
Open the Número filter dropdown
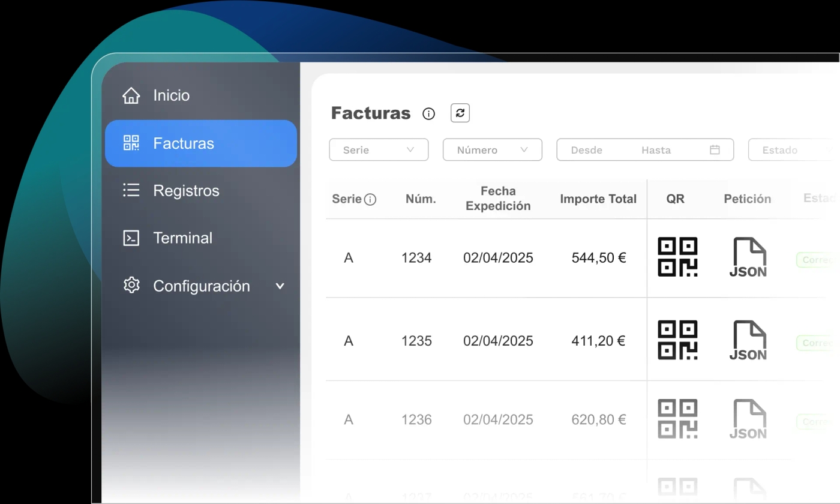(x=492, y=149)
